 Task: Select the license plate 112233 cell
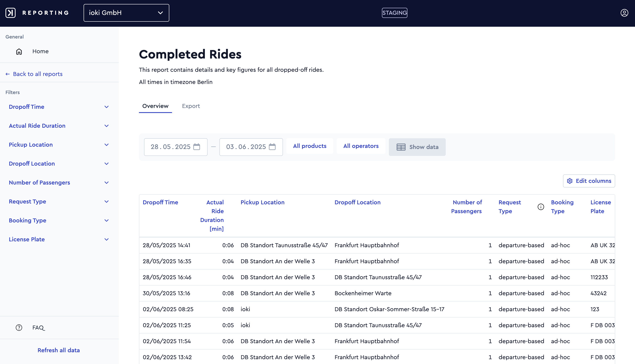(x=599, y=277)
